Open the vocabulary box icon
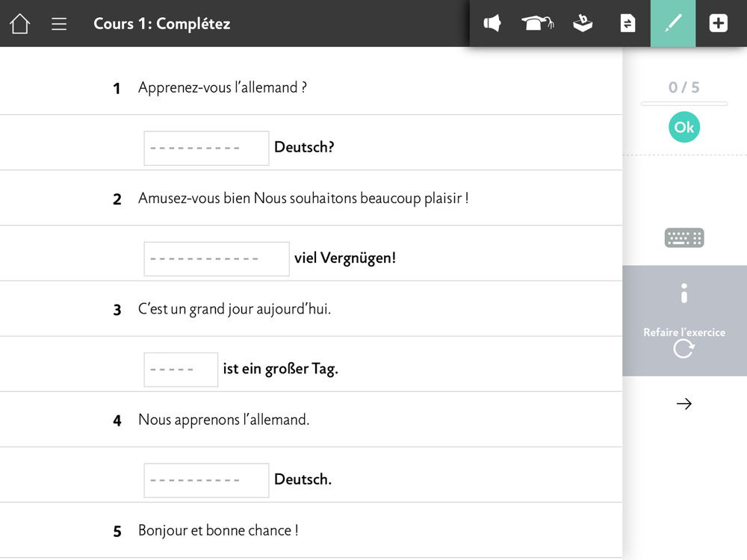747x560 pixels. (583, 23)
